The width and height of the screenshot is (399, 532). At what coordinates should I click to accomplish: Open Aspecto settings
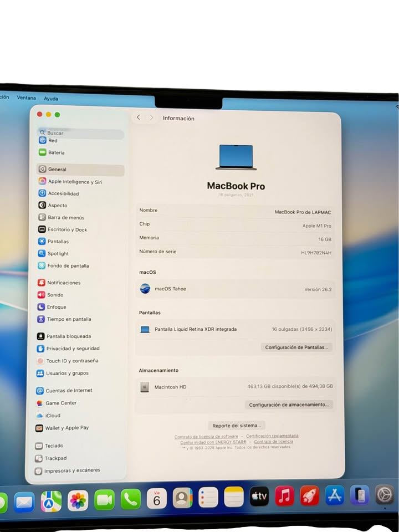53,205
